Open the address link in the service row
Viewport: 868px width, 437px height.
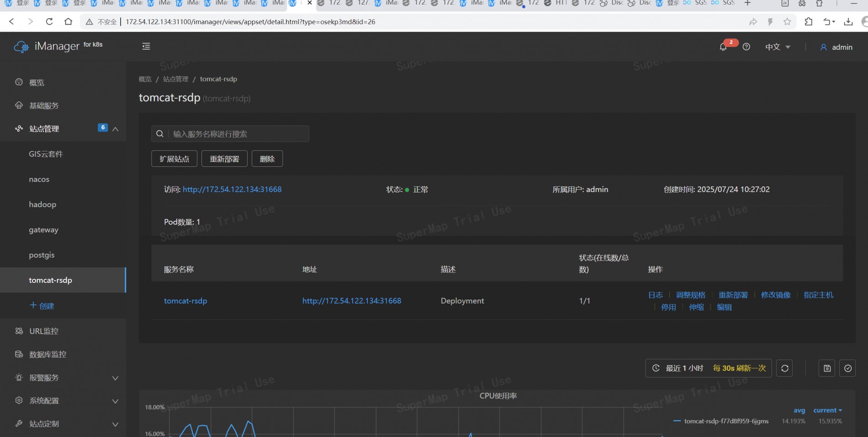coord(352,301)
